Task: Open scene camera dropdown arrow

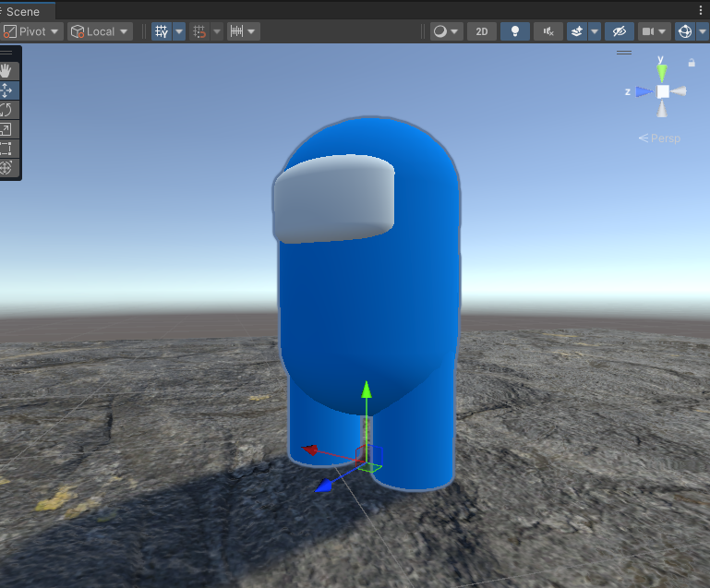Action: tap(663, 31)
